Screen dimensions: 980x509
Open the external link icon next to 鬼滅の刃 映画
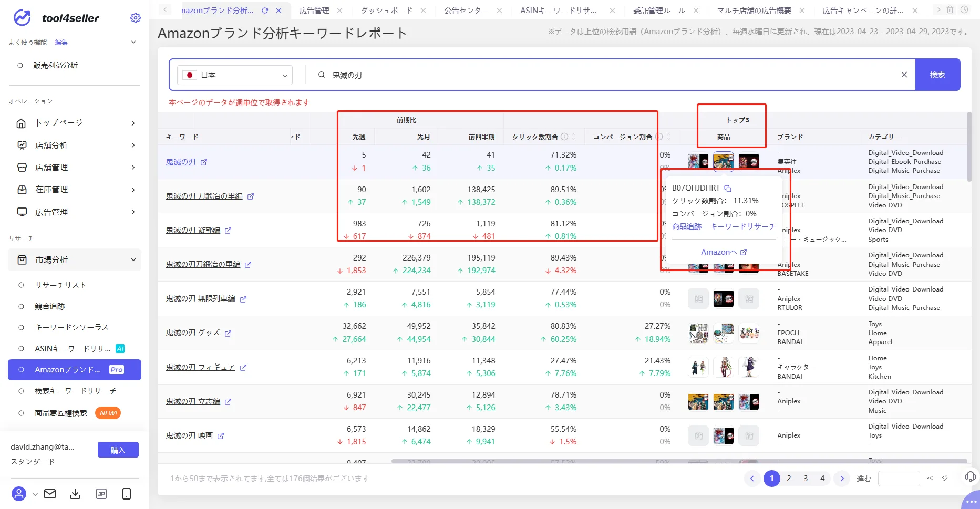tap(221, 436)
